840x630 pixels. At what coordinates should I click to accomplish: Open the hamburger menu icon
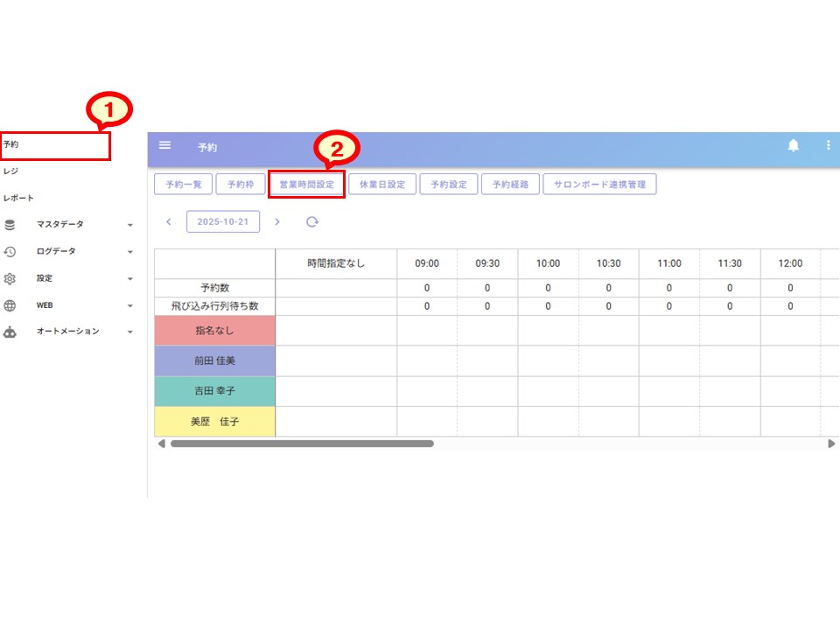pos(164,146)
